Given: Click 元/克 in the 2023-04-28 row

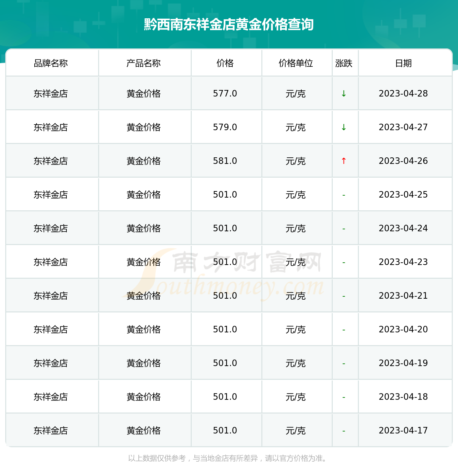Looking at the screenshot, I should [x=296, y=94].
